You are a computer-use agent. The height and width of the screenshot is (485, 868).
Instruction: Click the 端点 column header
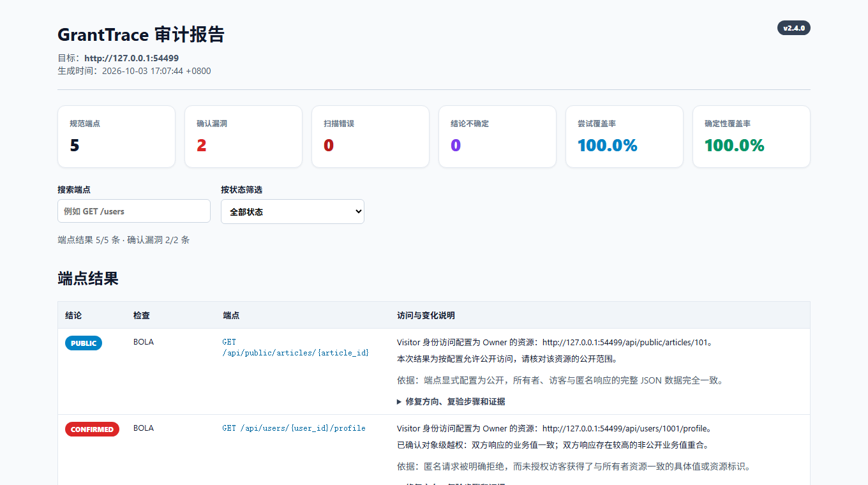(231, 315)
